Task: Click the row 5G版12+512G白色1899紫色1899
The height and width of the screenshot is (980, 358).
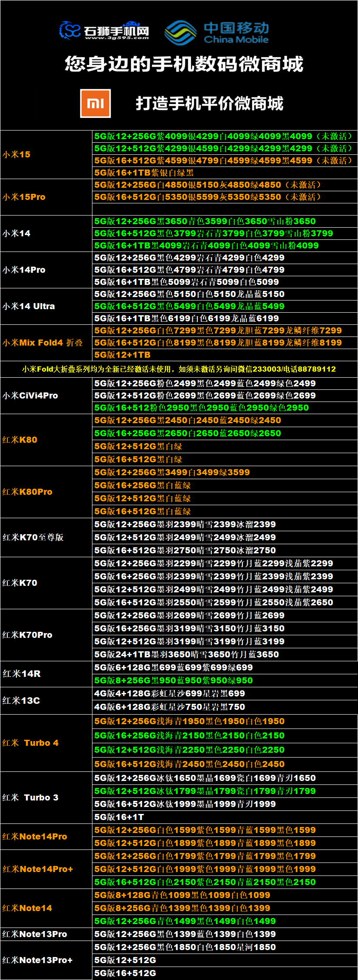Action: coord(225,843)
